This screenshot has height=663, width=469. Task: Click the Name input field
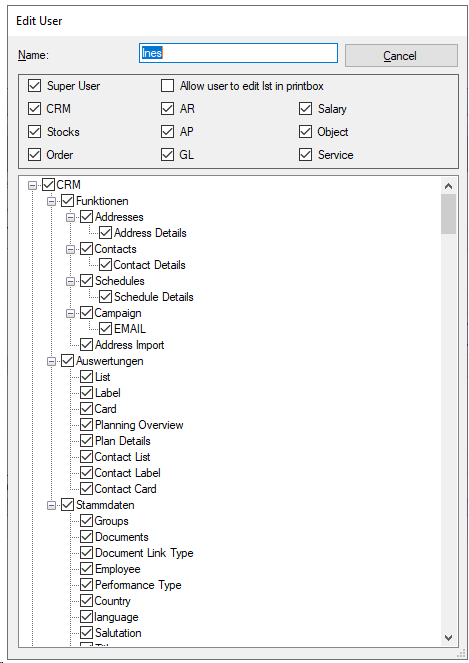238,53
